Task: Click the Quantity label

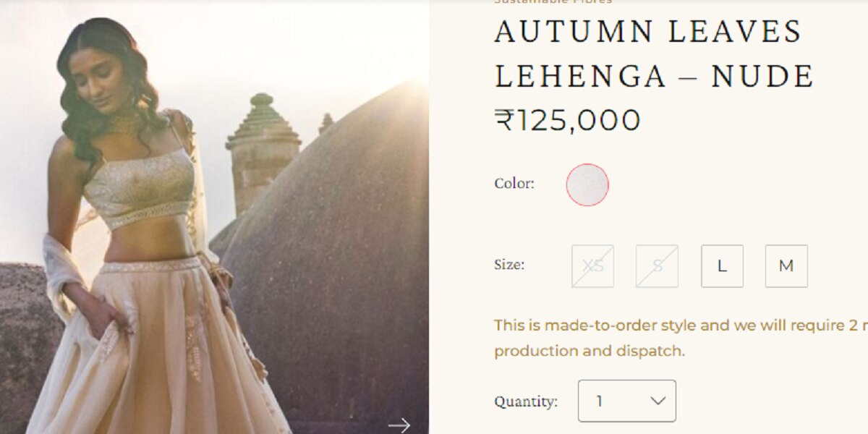Action: [x=526, y=401]
